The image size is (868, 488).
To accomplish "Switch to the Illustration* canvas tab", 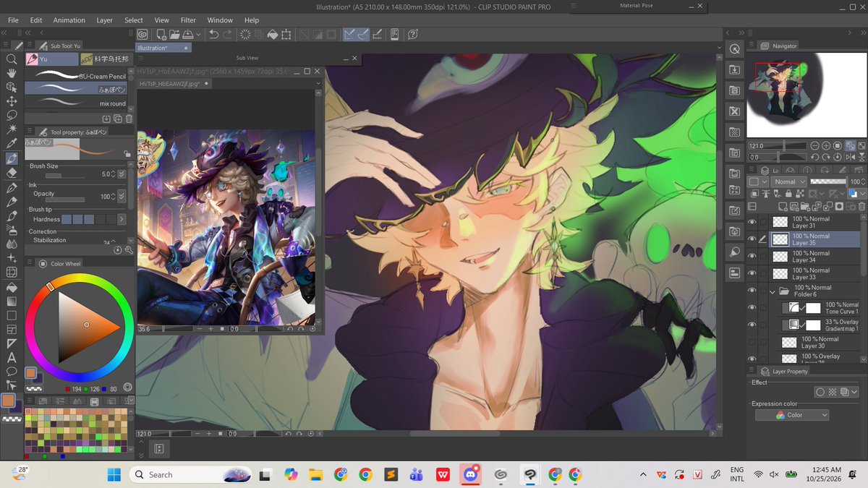I will [x=163, y=48].
